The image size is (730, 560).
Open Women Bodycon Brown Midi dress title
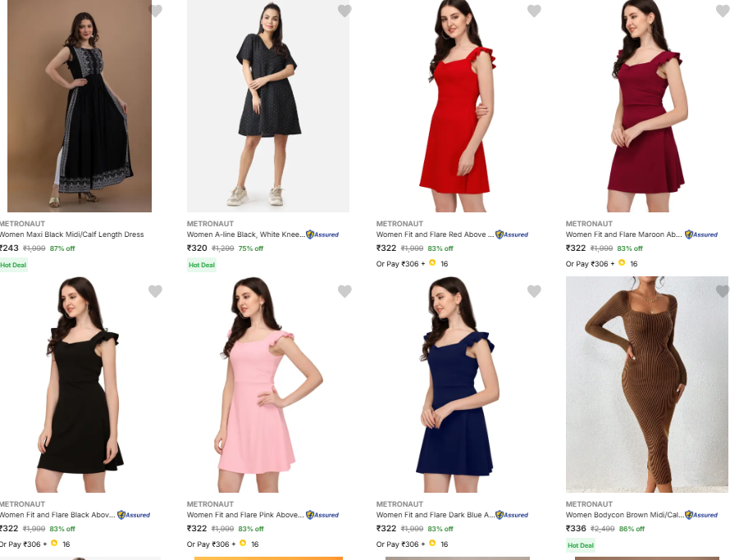[x=623, y=515]
